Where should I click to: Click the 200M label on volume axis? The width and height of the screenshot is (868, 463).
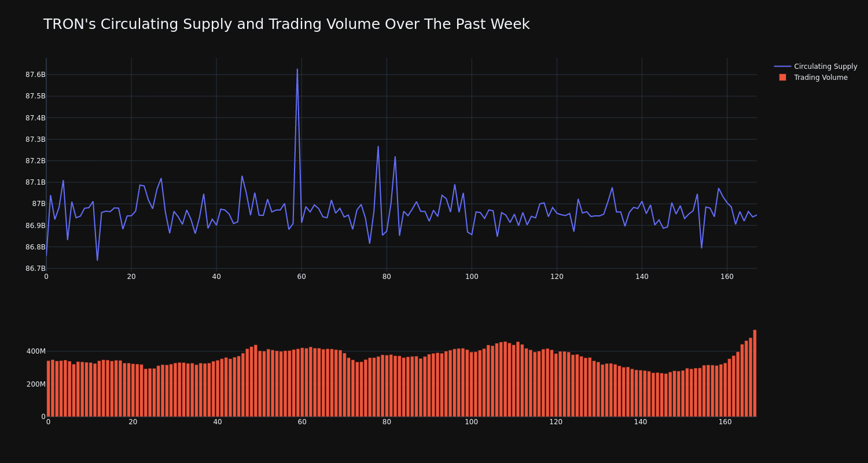[36, 384]
